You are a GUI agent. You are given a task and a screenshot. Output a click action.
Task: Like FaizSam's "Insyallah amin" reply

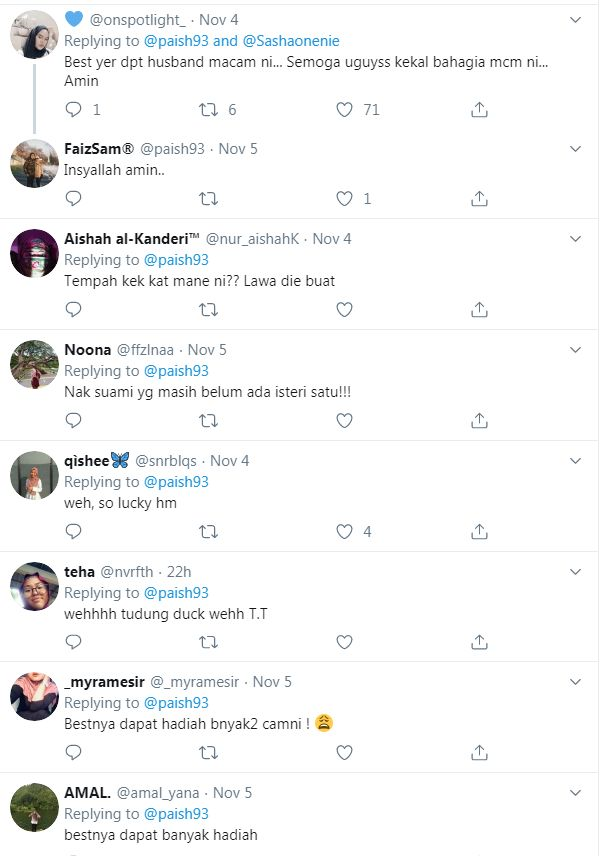pos(344,199)
